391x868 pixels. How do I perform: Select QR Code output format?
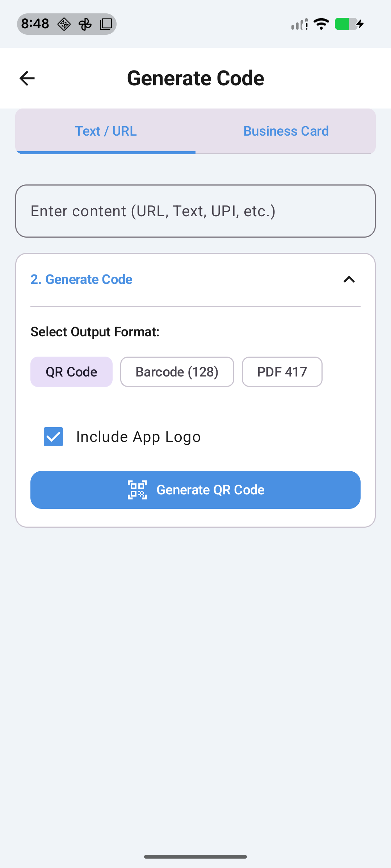point(71,372)
